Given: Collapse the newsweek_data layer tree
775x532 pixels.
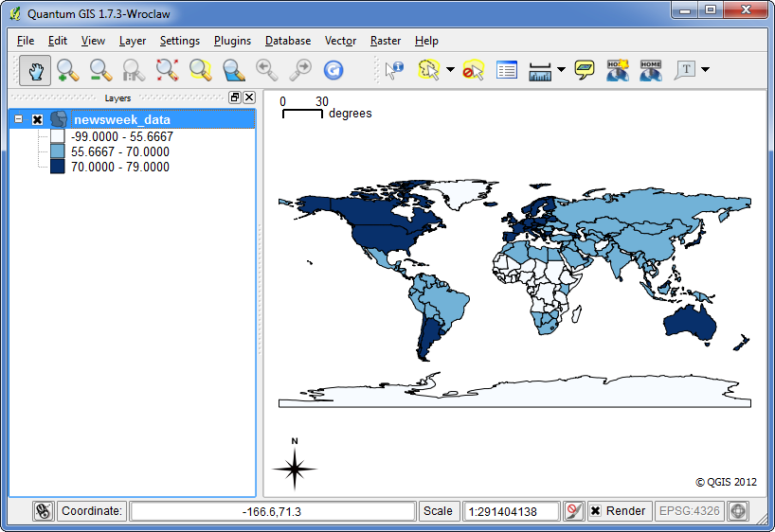Looking at the screenshot, I should (x=18, y=119).
